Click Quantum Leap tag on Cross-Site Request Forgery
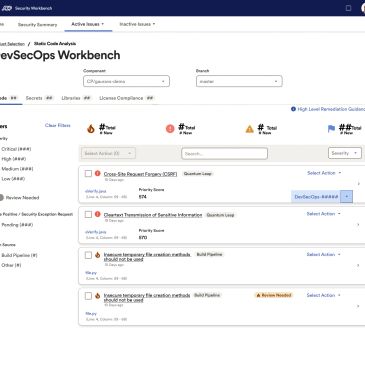Viewport: 365px width, 365px height. click(198, 173)
